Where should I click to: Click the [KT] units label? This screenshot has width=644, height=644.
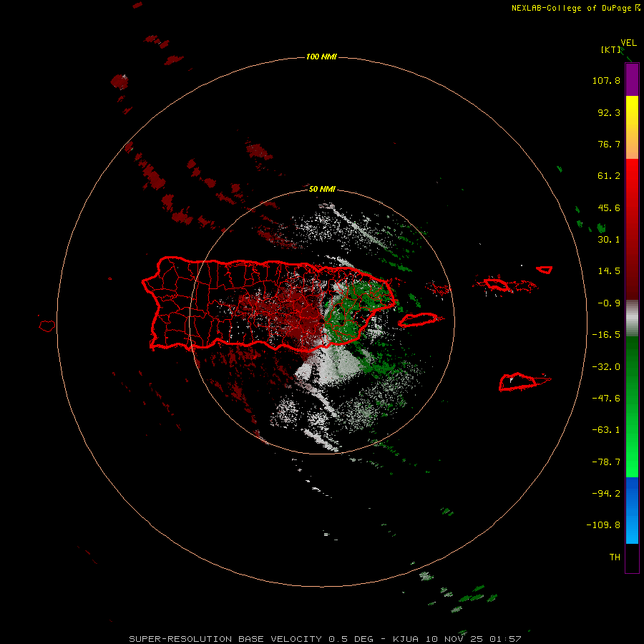point(611,49)
